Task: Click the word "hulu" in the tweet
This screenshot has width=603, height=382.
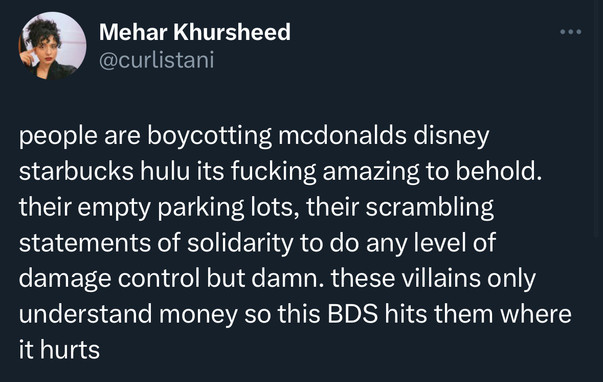Action: click(x=165, y=171)
